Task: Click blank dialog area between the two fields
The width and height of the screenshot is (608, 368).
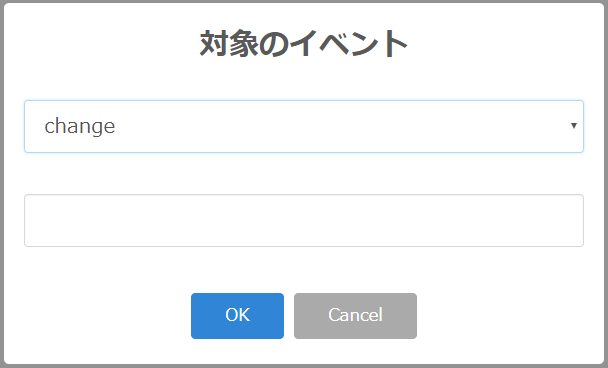Action: [304, 173]
